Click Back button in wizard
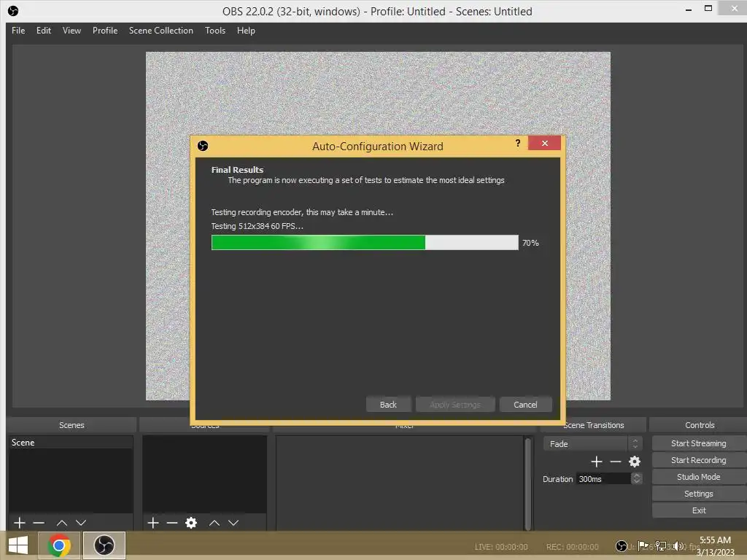This screenshot has width=747, height=560. (388, 404)
